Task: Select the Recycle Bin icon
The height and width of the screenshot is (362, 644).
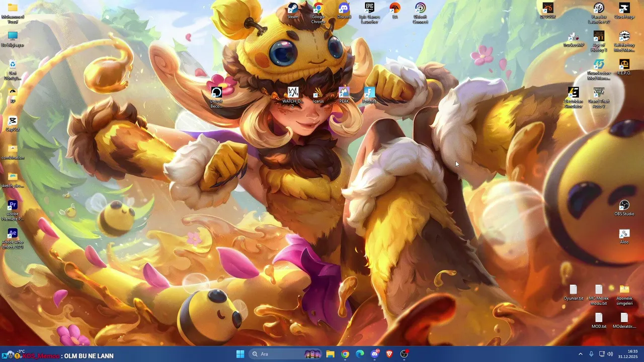Action: coord(13,70)
